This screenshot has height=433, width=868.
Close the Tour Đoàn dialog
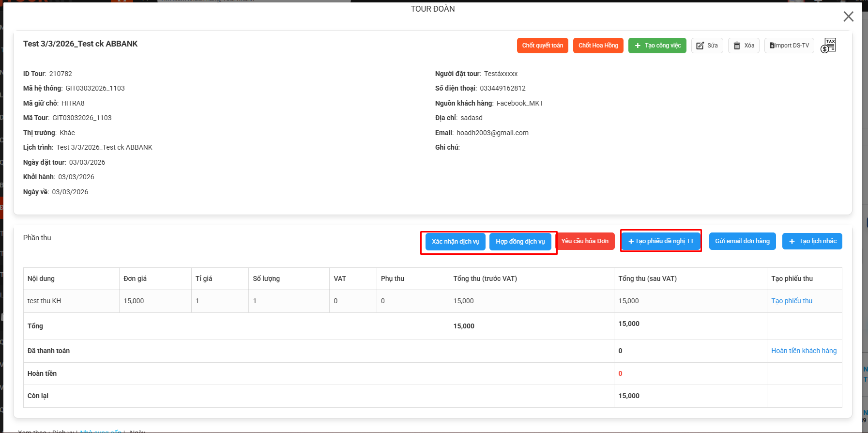pos(848,16)
